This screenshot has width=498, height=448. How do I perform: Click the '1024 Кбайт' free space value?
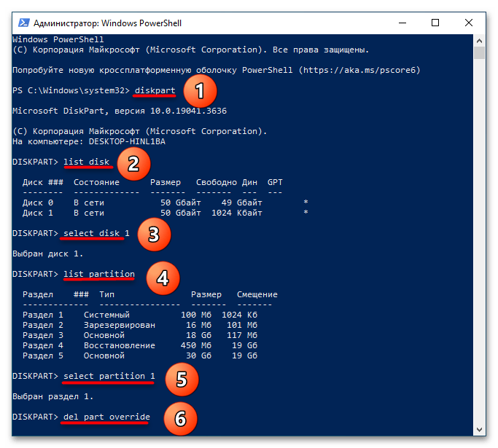pyautogui.click(x=237, y=213)
